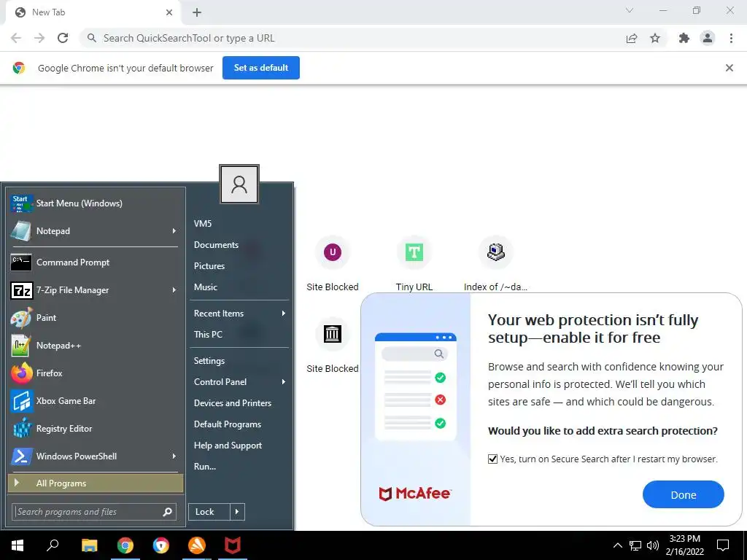
Task: Open the Site Blocked shortcut with museum icon
Action: (x=333, y=345)
